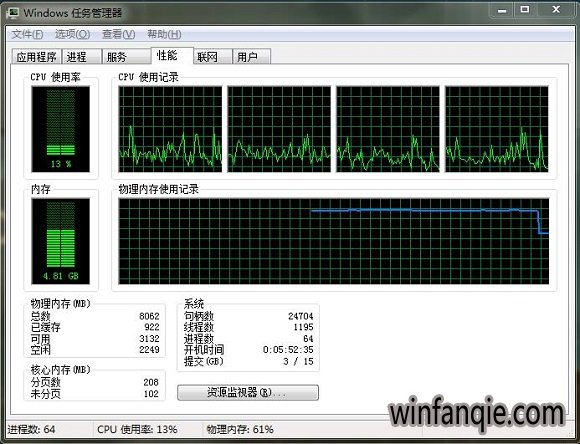Image resolution: width=580 pixels, height=444 pixels.
Task: Open the 文件(F) menu
Action: 27,34
